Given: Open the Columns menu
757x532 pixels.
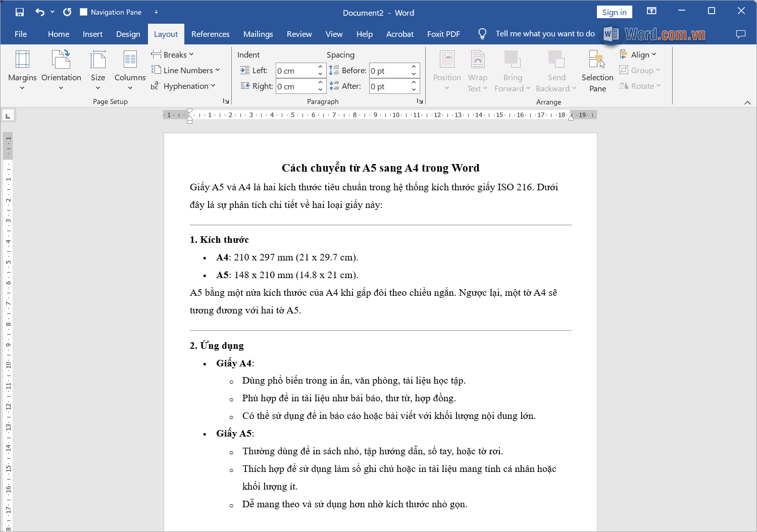Looking at the screenshot, I should point(130,71).
